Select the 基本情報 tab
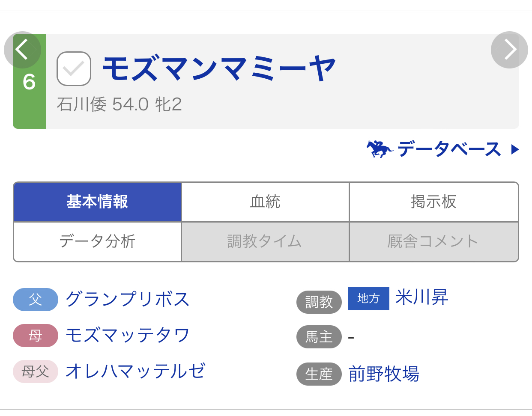The image size is (532, 416). coord(98,202)
